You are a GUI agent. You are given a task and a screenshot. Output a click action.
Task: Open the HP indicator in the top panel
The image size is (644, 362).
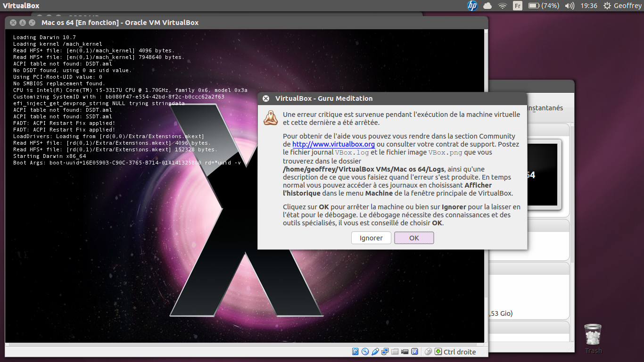(x=472, y=6)
